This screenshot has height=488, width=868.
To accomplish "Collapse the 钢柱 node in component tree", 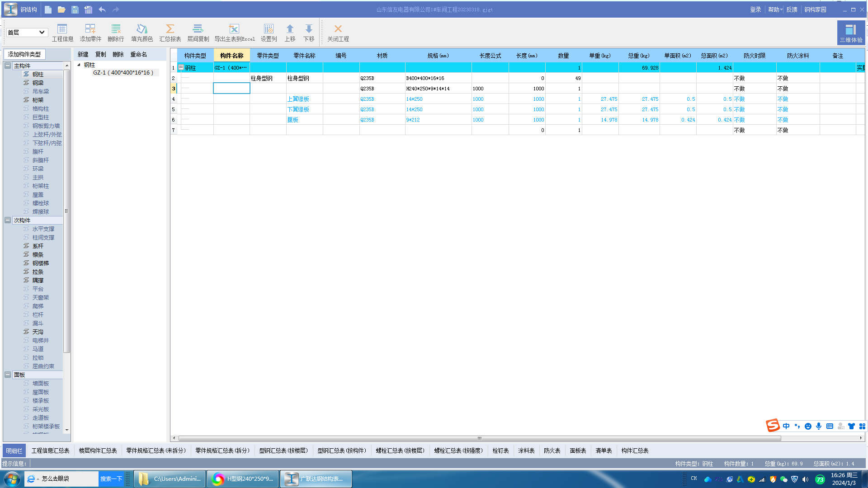I will (x=79, y=65).
